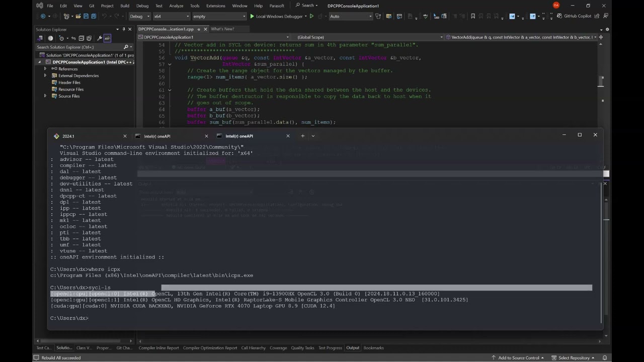Click the Visual Studio logo icon
644x362 pixels.
coord(40,6)
